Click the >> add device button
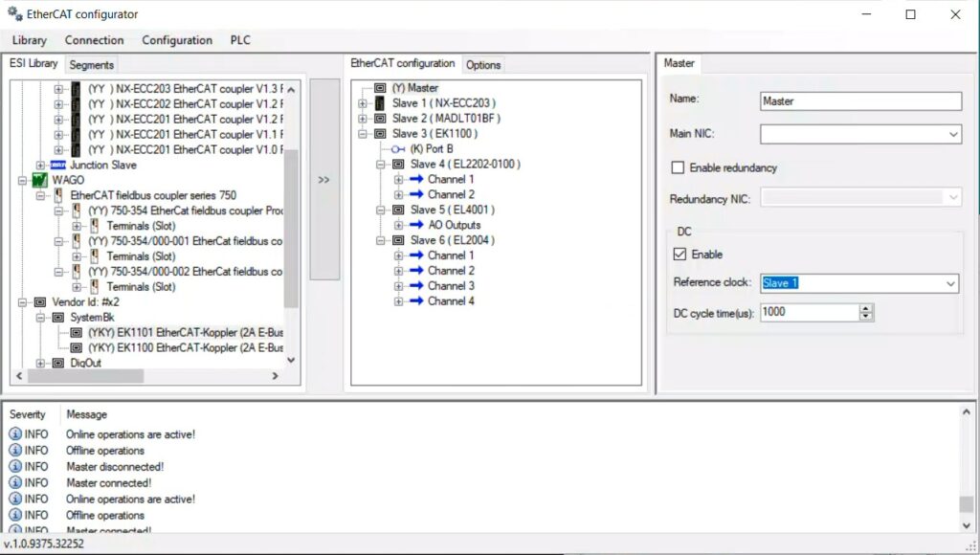980x555 pixels. 324,180
